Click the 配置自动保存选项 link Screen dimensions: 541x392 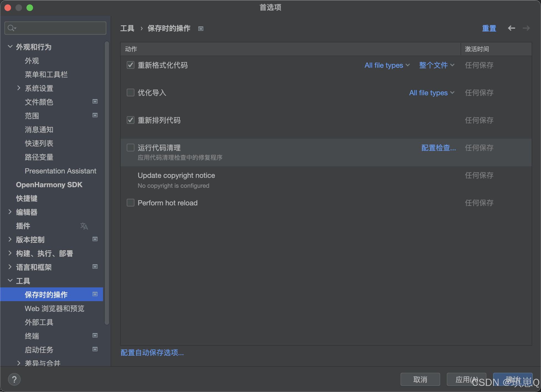[x=152, y=353]
